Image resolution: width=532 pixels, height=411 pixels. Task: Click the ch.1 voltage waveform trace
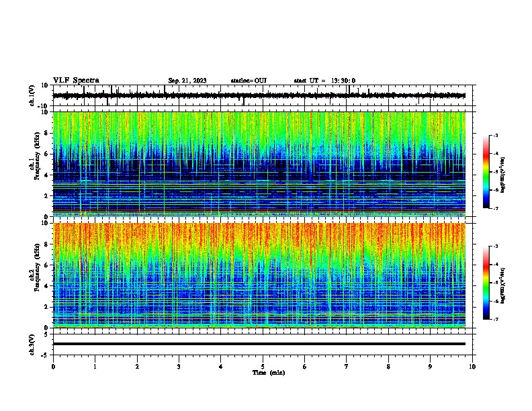[259, 95]
